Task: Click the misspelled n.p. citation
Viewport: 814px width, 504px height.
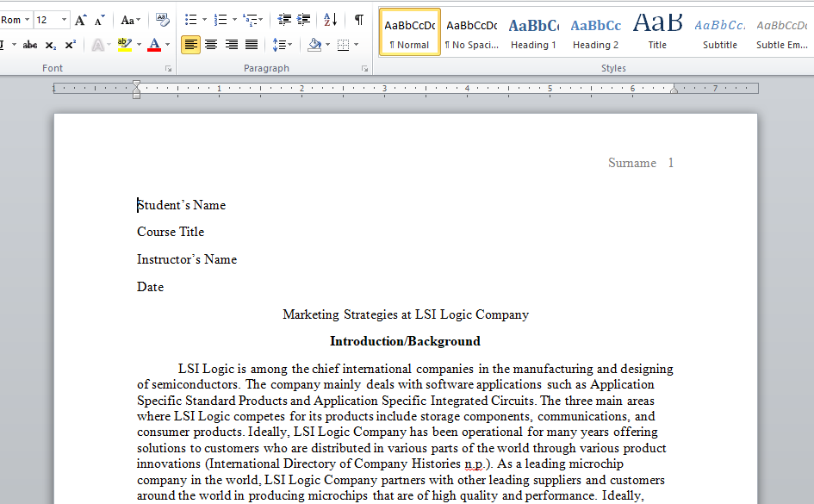Action: (474, 464)
